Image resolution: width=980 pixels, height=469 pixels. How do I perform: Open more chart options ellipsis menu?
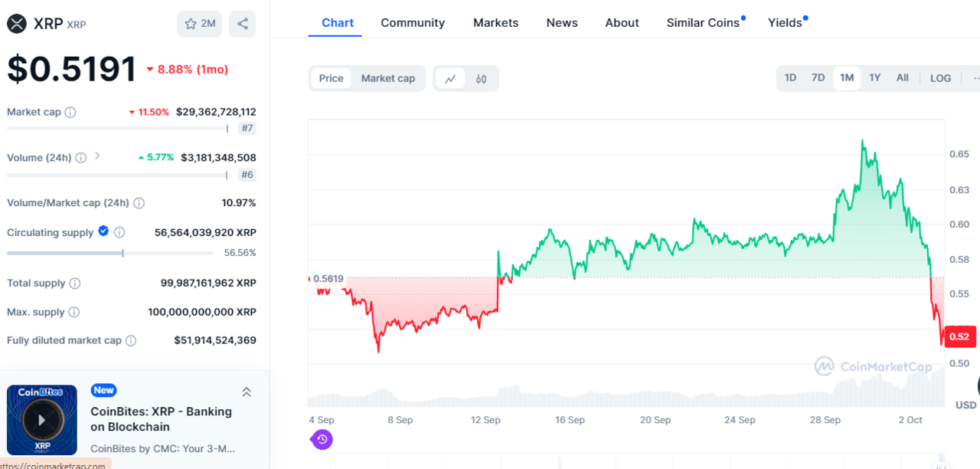click(975, 78)
